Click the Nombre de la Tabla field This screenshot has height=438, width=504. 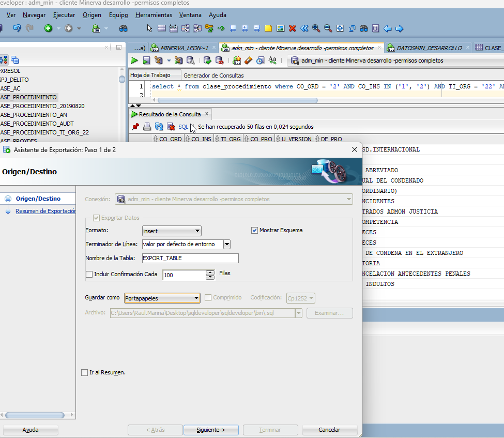[190, 258]
